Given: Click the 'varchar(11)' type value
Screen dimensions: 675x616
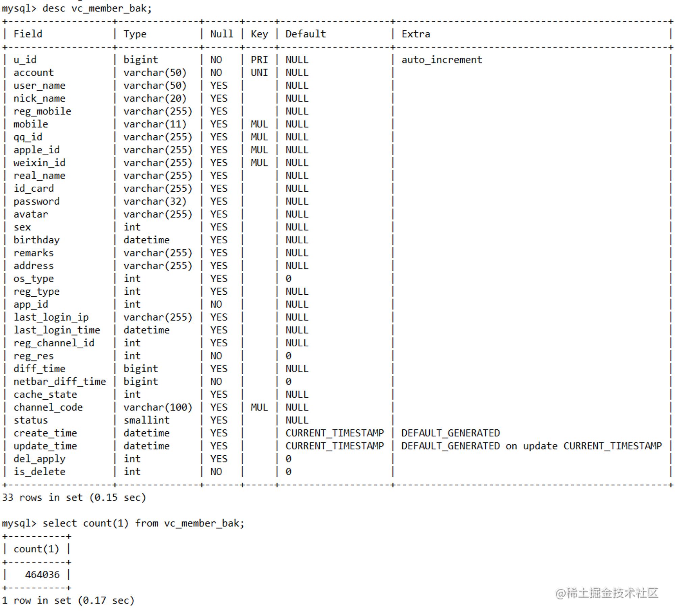Looking at the screenshot, I should tap(155, 124).
